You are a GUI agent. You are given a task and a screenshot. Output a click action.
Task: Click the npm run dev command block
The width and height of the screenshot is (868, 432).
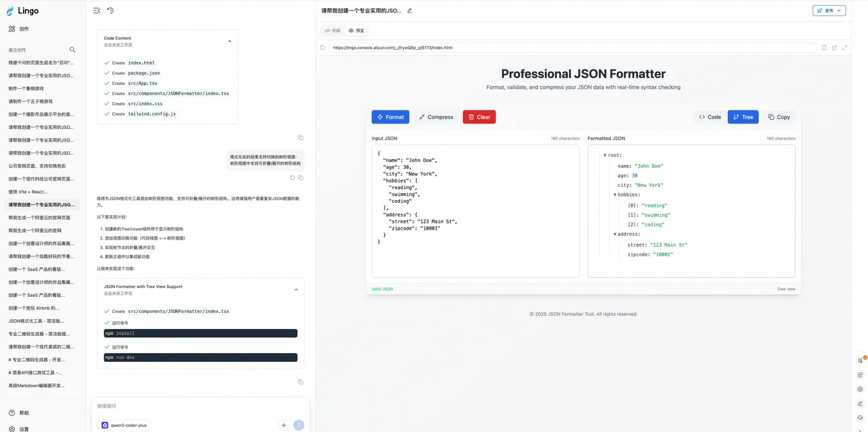click(200, 358)
